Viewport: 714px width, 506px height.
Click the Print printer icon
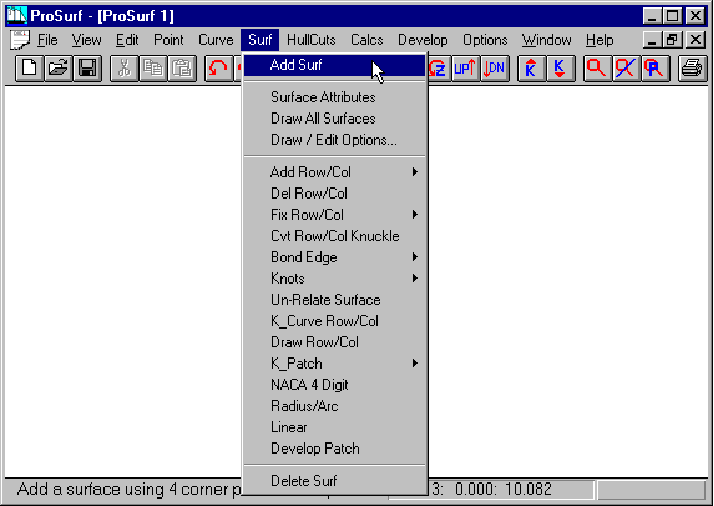[692, 68]
